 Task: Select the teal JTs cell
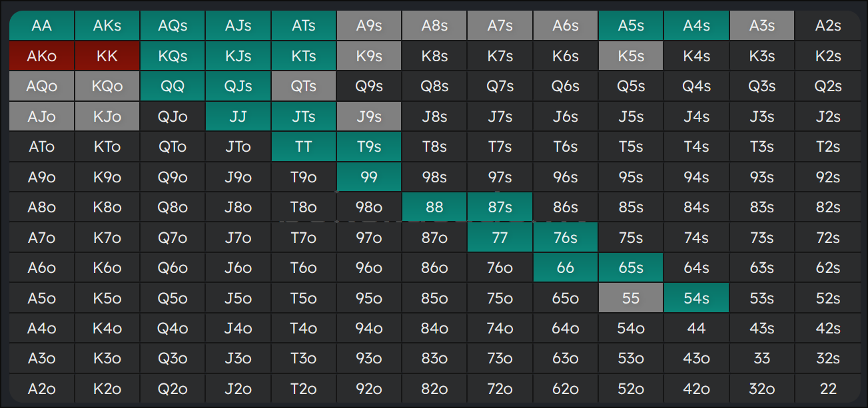point(304,117)
